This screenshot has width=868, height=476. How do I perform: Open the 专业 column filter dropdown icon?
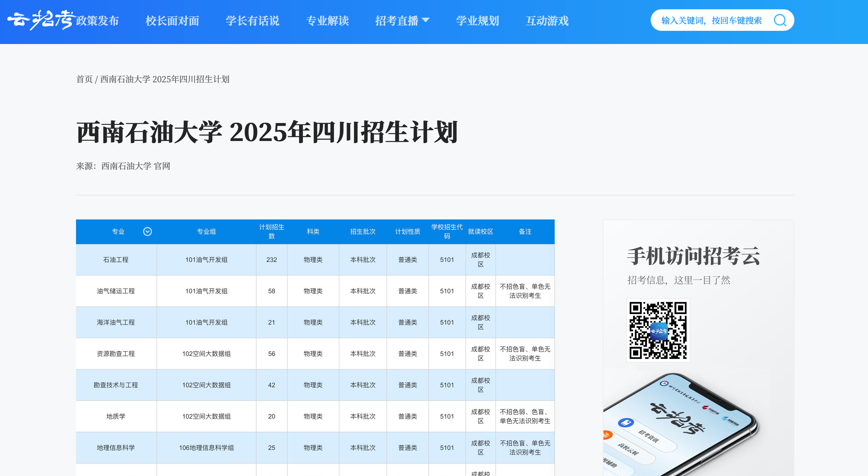click(147, 231)
